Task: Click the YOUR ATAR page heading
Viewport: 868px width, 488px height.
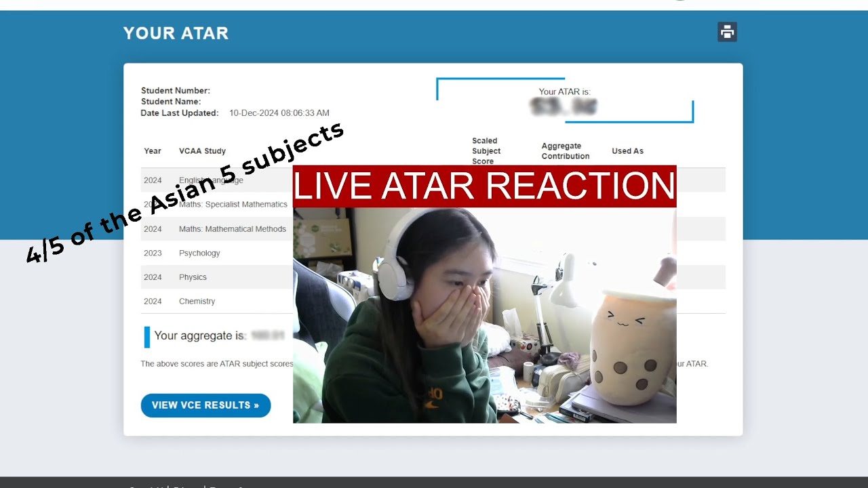Action: (176, 33)
